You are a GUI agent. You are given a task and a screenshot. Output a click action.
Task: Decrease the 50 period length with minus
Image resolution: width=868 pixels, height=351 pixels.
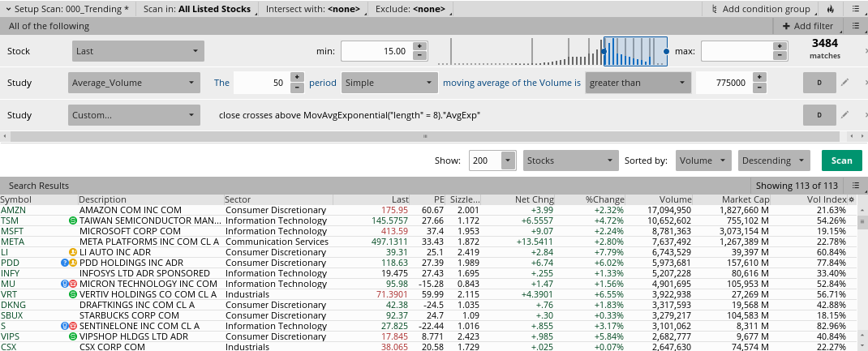click(x=297, y=88)
